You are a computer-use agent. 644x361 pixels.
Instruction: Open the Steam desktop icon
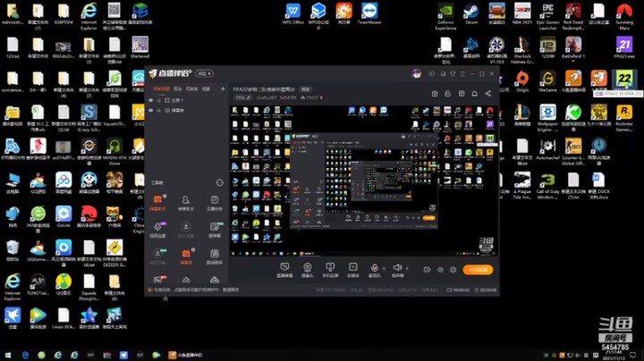[471, 14]
